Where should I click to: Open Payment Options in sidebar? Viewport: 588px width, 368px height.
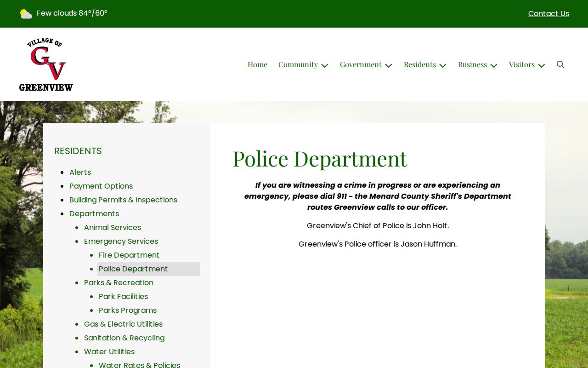coord(101,186)
